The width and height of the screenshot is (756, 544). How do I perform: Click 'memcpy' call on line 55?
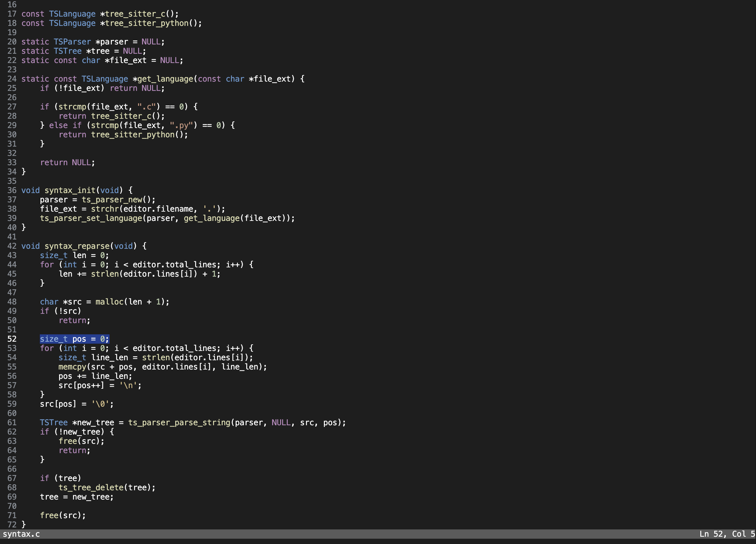pyautogui.click(x=72, y=367)
